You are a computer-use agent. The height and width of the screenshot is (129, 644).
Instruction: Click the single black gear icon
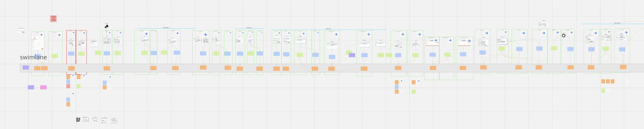[563, 36]
